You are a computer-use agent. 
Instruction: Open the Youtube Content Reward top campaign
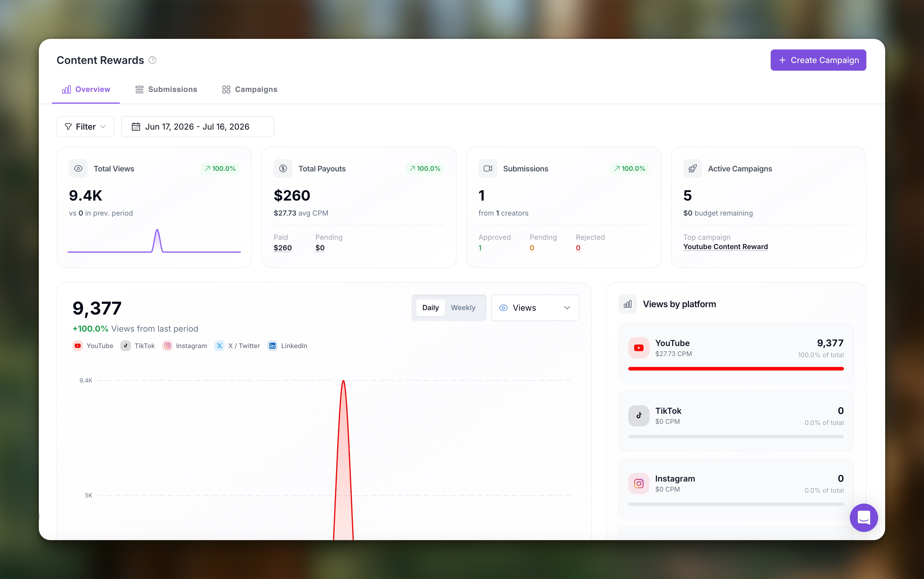725,247
